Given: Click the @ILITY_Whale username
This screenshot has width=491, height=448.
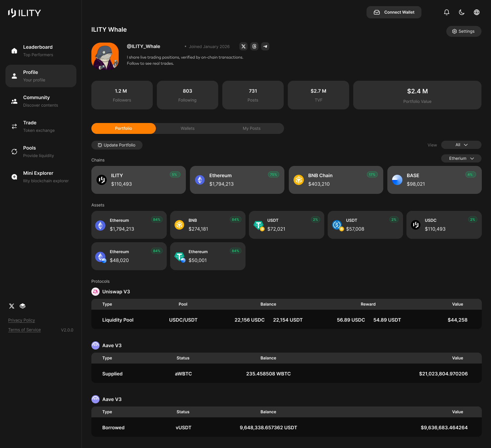Looking at the screenshot, I should (x=144, y=46).
